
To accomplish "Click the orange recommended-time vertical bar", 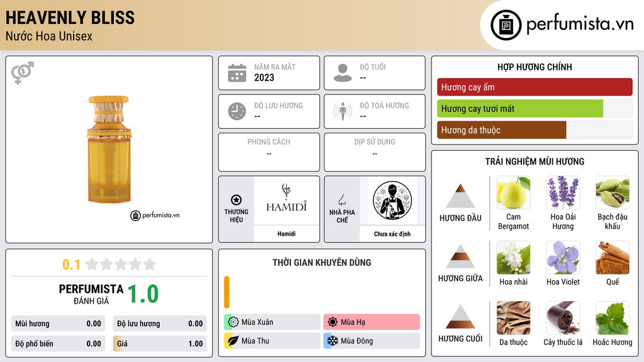I will (x=226, y=292).
